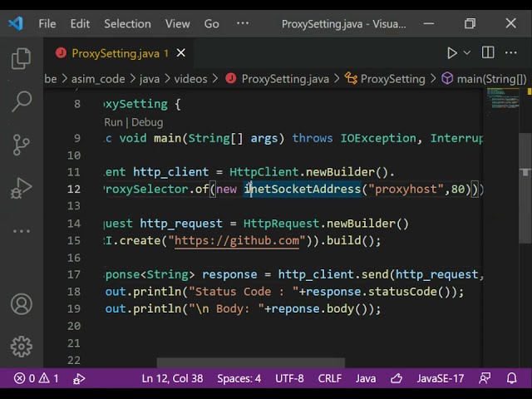This screenshot has height=399, width=532.
Task: Open the Manage gear icon
Action: (x=22, y=347)
